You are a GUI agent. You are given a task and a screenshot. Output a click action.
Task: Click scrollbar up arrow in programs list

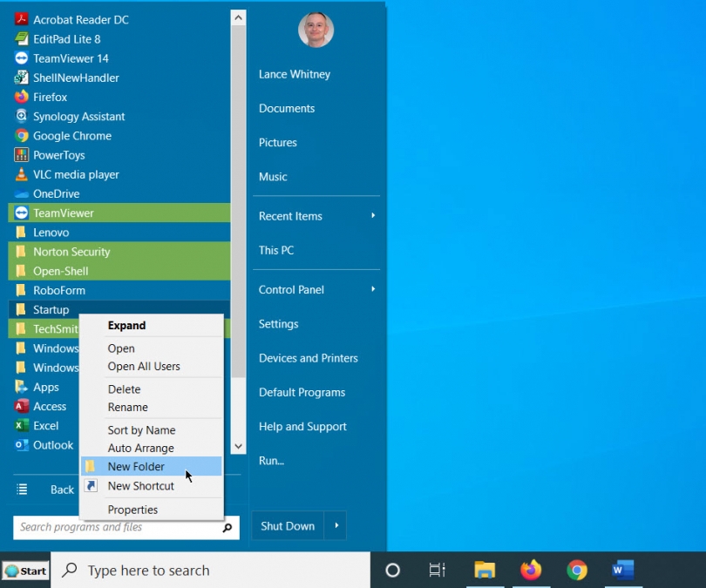click(238, 17)
